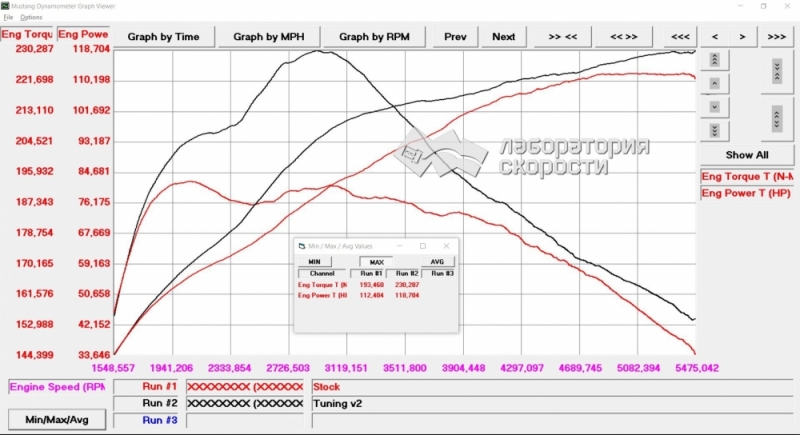The height and width of the screenshot is (435, 800).
Task: Click the single left arrow "<" button
Action: (x=715, y=37)
